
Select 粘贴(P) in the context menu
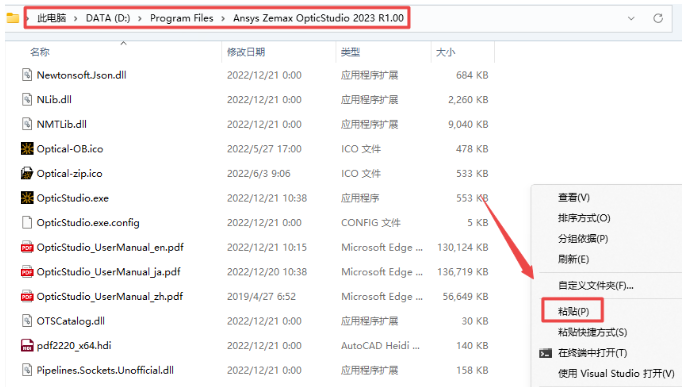(x=573, y=312)
